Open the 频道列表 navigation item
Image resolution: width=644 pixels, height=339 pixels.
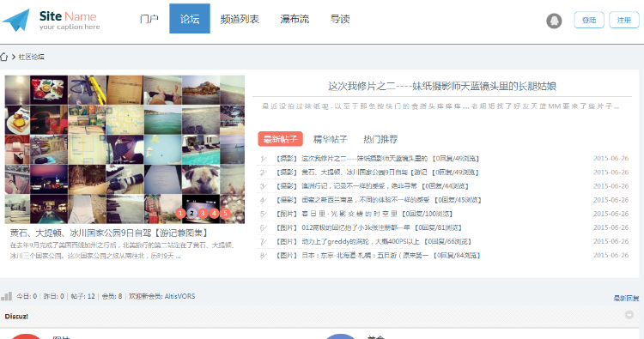point(240,19)
